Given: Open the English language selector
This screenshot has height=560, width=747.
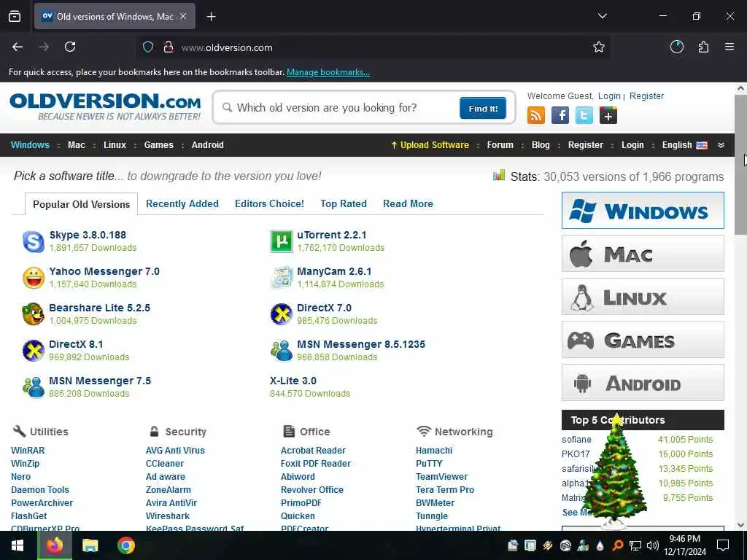Looking at the screenshot, I should coord(684,145).
